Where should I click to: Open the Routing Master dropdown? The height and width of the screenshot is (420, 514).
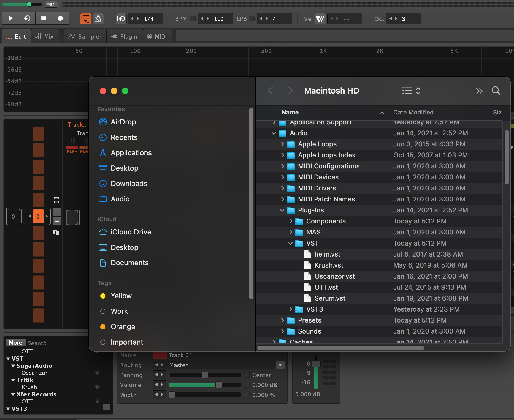pyautogui.click(x=280, y=365)
